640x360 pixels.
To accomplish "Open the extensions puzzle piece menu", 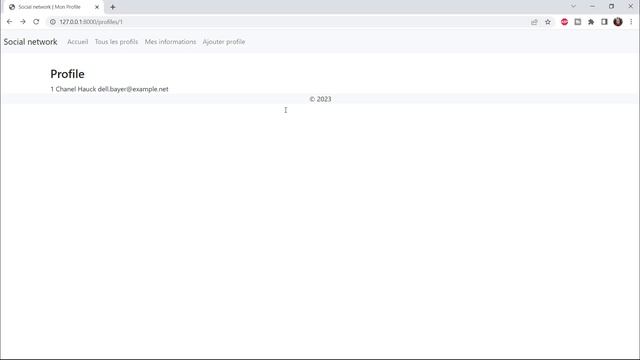I will [591, 22].
